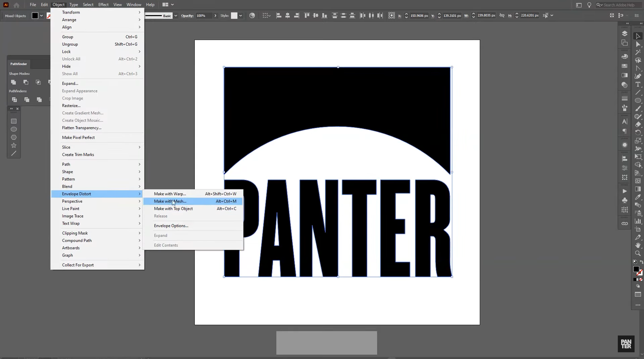Expand Path submenu
The width and height of the screenshot is (644, 359).
[x=139, y=164]
